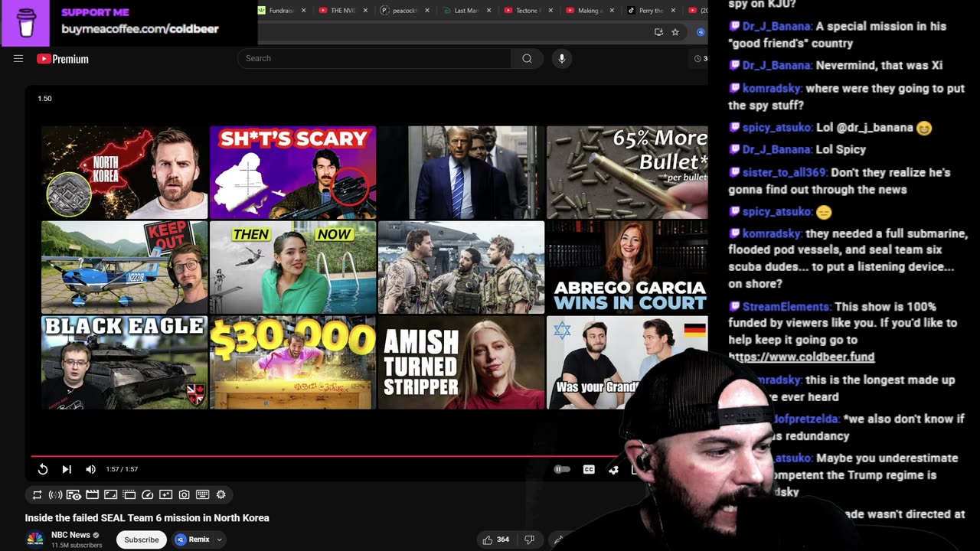
Task: Click the loop video extension icon
Action: [x=37, y=495]
